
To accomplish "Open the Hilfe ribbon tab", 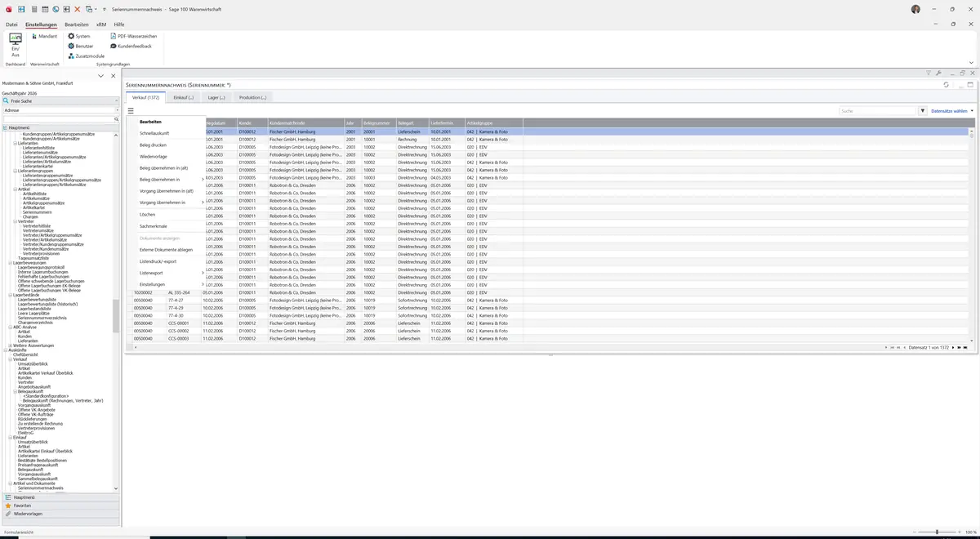I will (119, 24).
